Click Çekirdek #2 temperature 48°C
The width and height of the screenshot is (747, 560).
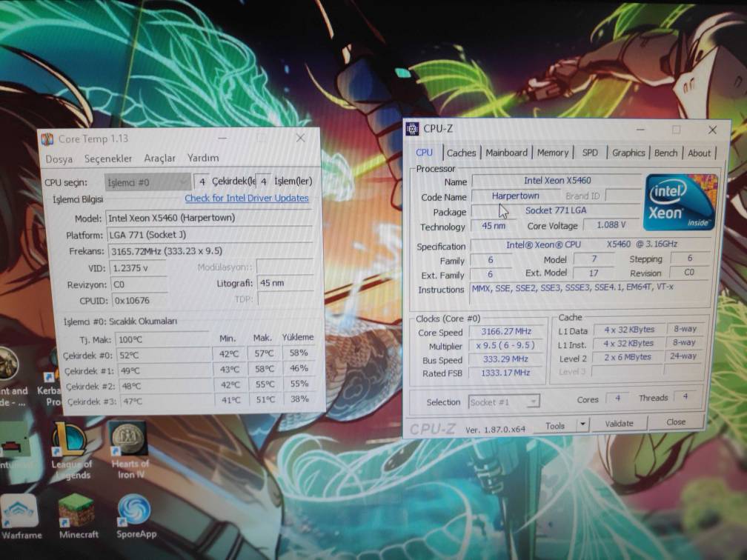click(x=167, y=386)
